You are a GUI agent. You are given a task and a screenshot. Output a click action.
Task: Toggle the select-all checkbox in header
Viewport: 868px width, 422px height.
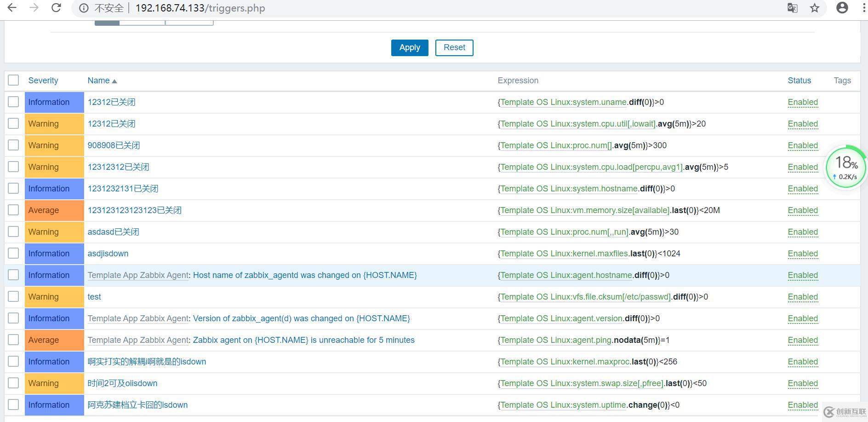(13, 80)
